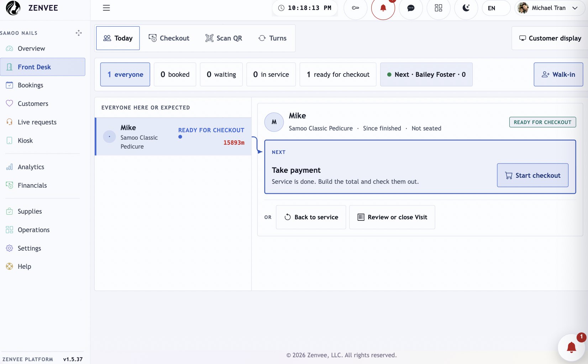Click the Start checkout button
The height and width of the screenshot is (364, 588).
(x=532, y=175)
